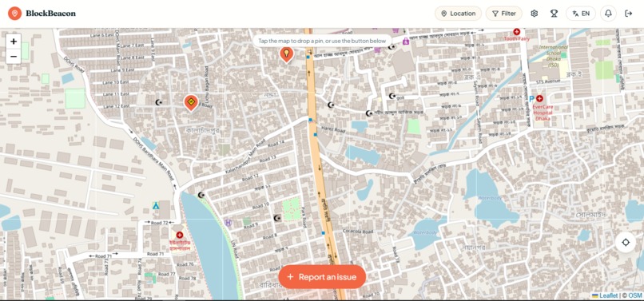Image resolution: width=644 pixels, height=301 pixels.
Task: Click the Park Road label
Action: coord(304,218)
